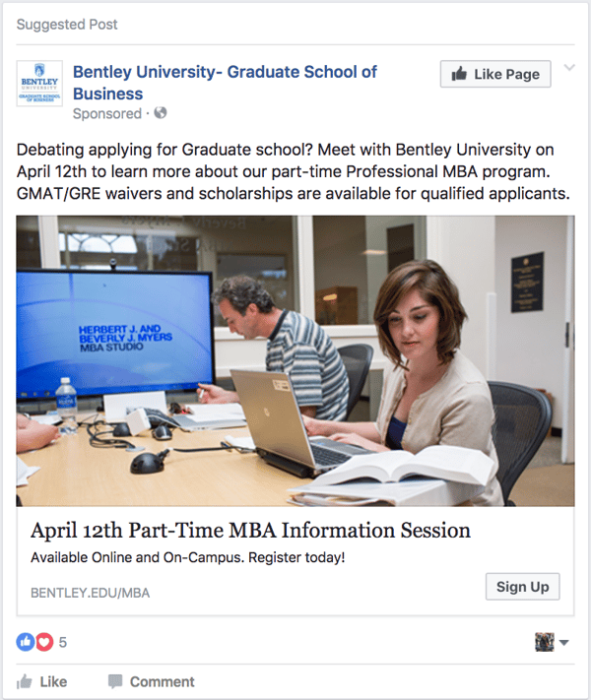Click the small profile picture avatar
The image size is (591, 700).
pyautogui.click(x=545, y=642)
